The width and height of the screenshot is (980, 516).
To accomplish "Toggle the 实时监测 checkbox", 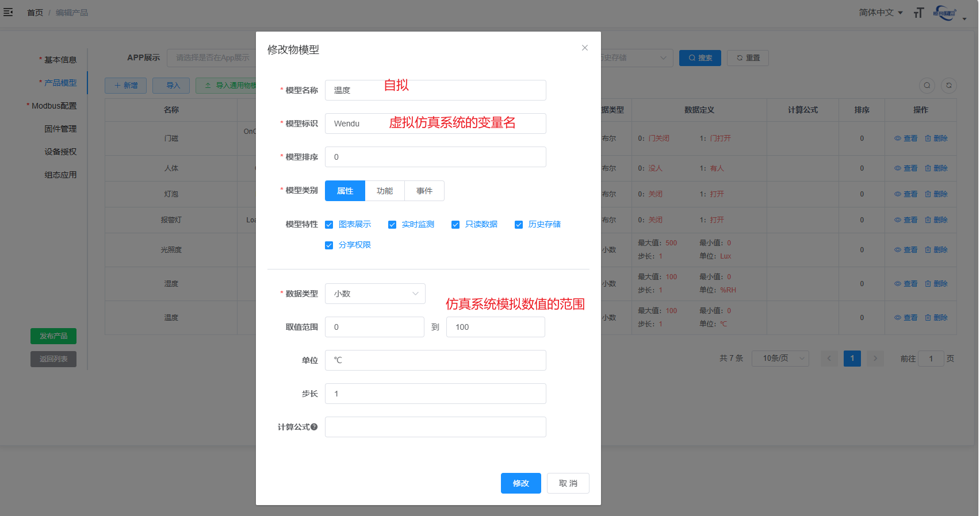I will click(x=392, y=225).
